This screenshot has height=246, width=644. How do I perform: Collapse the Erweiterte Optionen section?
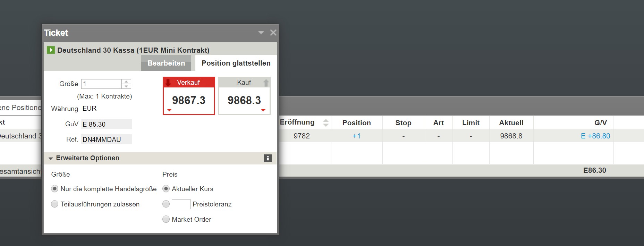(51, 158)
